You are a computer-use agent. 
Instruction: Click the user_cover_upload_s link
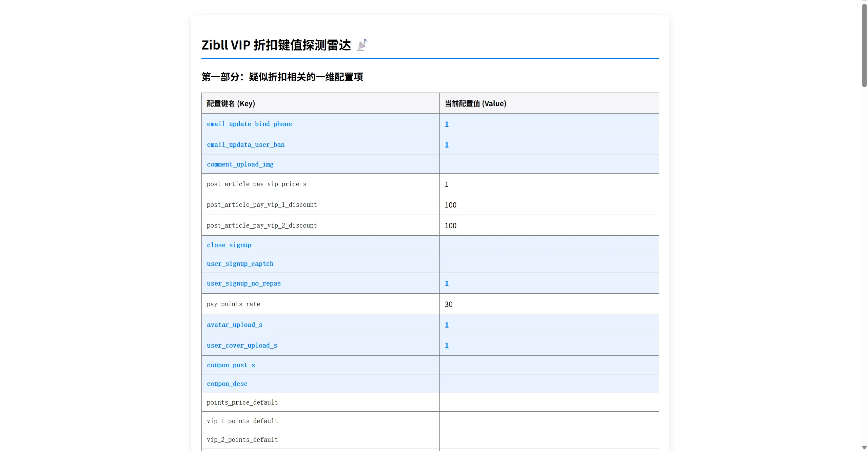(x=242, y=345)
